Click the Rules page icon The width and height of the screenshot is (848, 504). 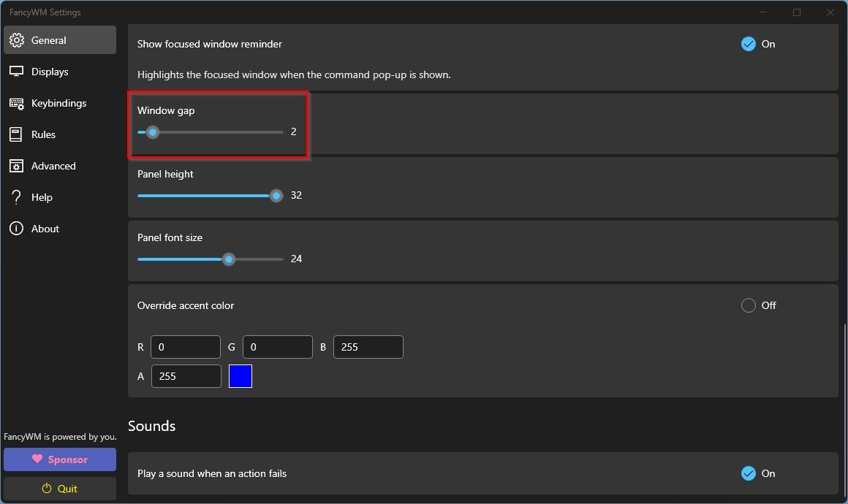pos(16,134)
